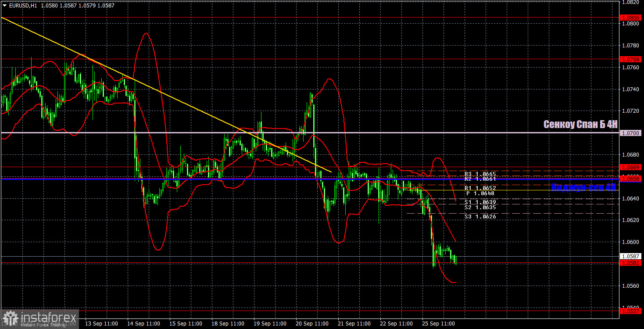Select the S3 1.0626 pivot label
Viewport: 644px width, 329px height.
pos(480,217)
